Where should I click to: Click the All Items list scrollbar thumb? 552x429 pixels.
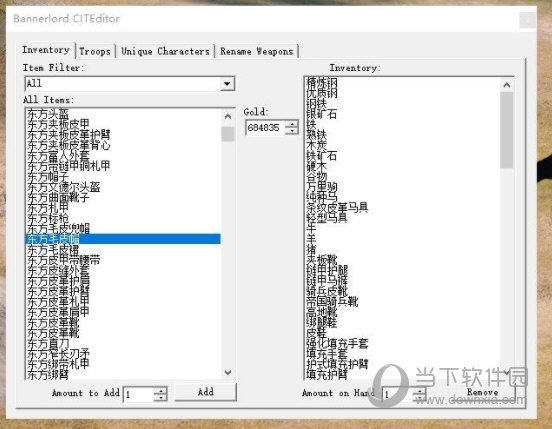[x=228, y=134]
